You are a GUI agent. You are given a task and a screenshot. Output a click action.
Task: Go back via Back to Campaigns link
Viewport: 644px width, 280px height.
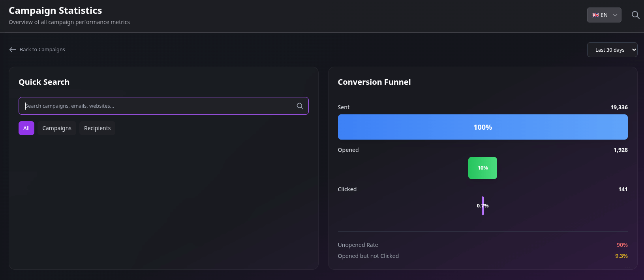click(42, 50)
